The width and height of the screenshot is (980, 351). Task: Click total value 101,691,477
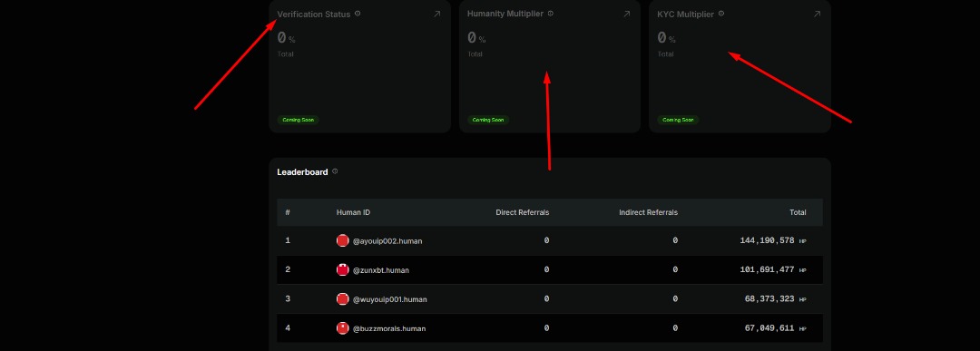coord(767,269)
